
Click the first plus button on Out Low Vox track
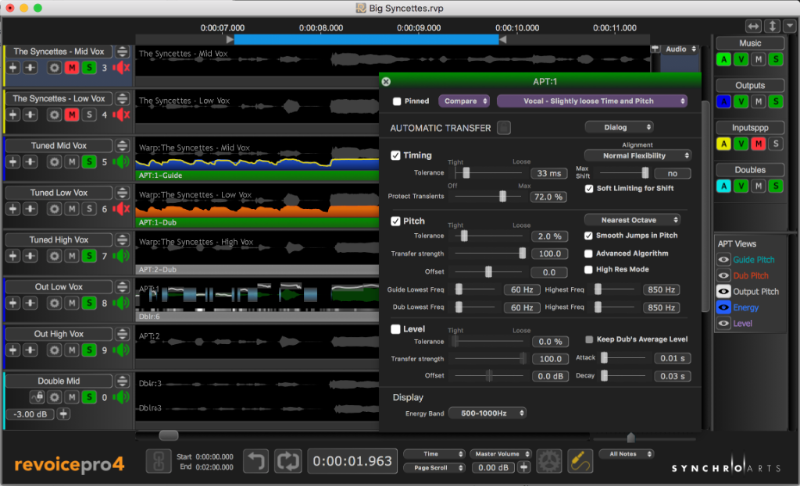(13, 303)
